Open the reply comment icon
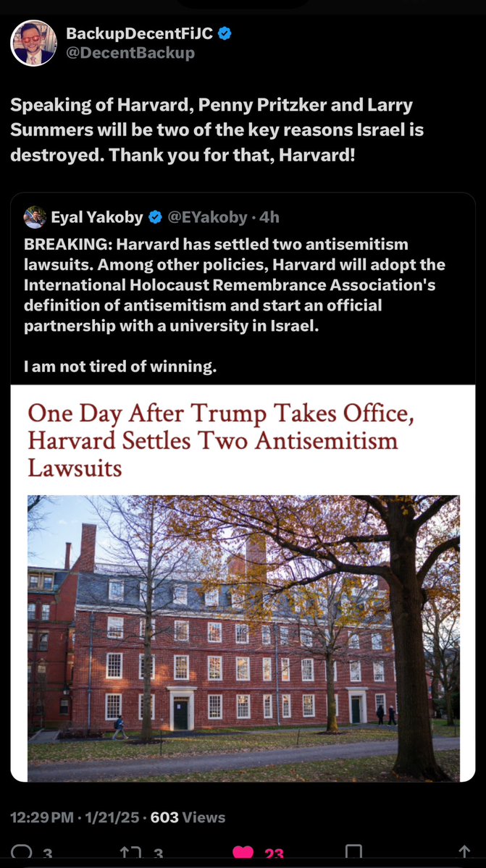This screenshot has height=868, width=486. pos(22,854)
